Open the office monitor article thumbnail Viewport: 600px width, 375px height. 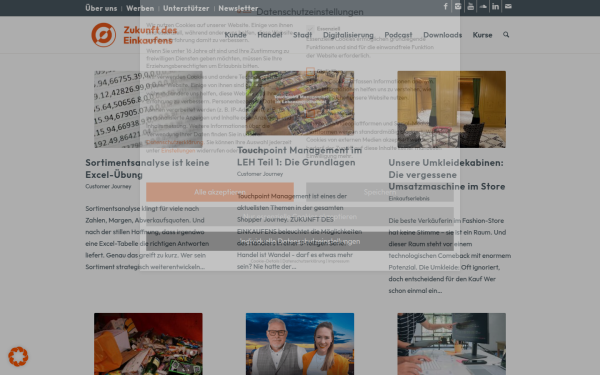pyautogui.click(x=452, y=344)
